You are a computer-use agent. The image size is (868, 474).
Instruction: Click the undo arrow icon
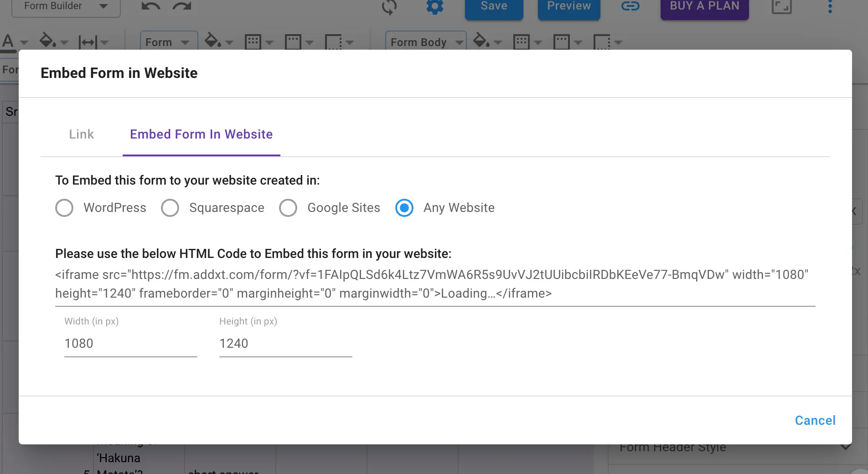click(150, 6)
